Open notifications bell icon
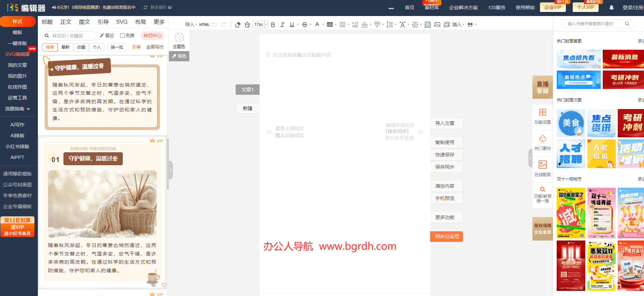 click(612, 7)
